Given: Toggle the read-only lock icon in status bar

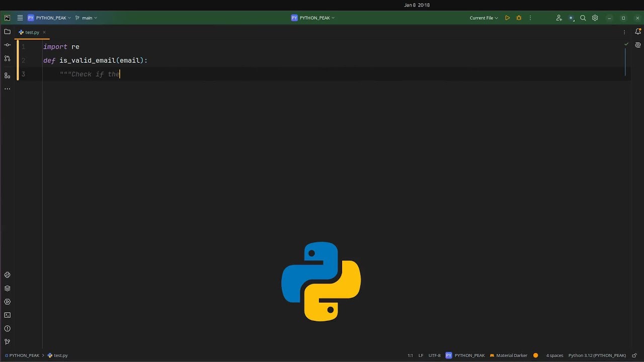Looking at the screenshot, I should click(x=634, y=355).
